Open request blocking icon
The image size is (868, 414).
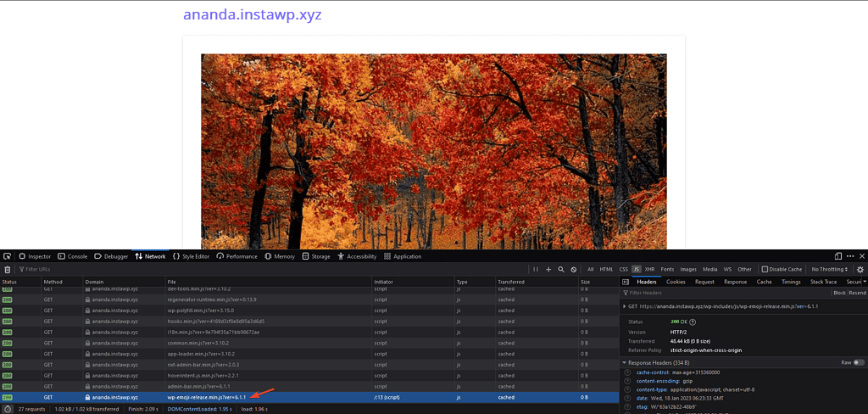(x=574, y=269)
